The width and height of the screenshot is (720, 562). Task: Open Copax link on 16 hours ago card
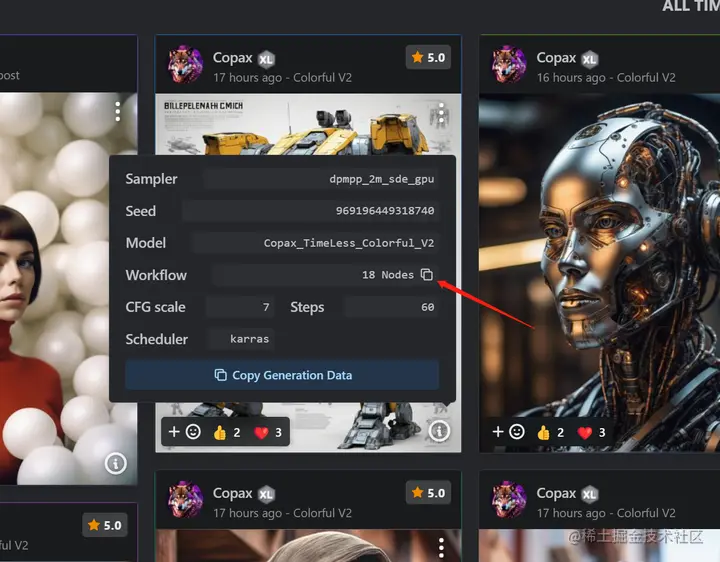coord(556,58)
